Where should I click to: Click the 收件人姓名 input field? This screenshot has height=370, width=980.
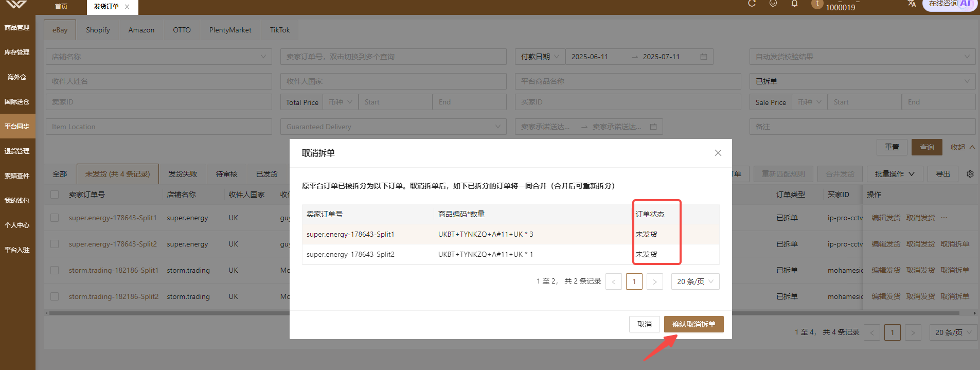(x=159, y=81)
